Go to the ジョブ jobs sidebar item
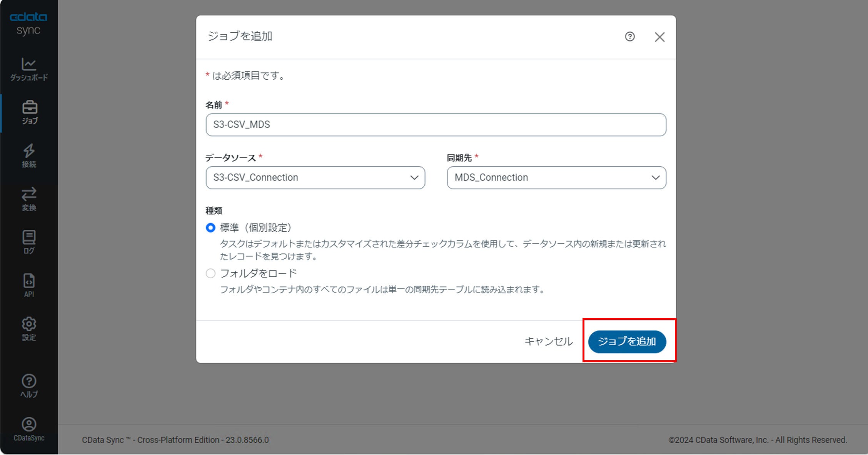 pyautogui.click(x=30, y=113)
